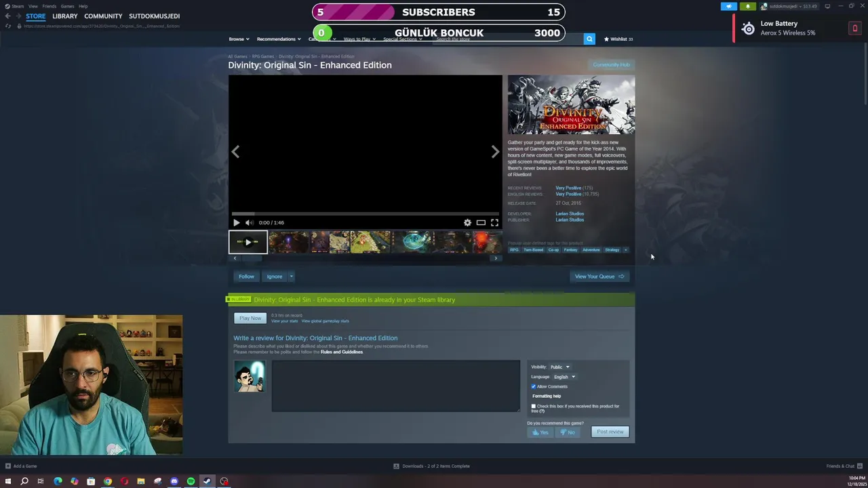Image resolution: width=868 pixels, height=488 pixels.
Task: Toggle theater mode for the video
Action: click(x=481, y=222)
